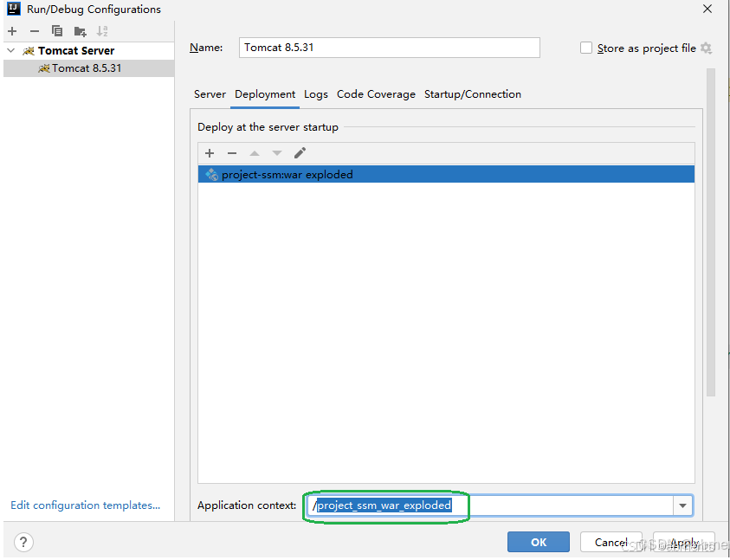Image resolution: width=730 pixels, height=560 pixels.
Task: Add new run configuration with plus icon
Action: click(12, 31)
